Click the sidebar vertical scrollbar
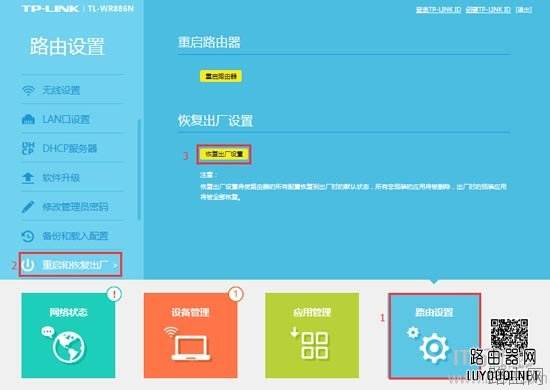 coord(139,169)
